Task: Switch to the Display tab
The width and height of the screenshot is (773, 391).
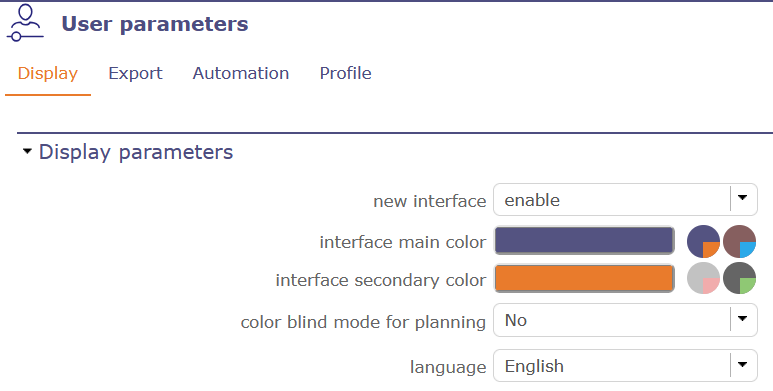Action: click(x=48, y=73)
